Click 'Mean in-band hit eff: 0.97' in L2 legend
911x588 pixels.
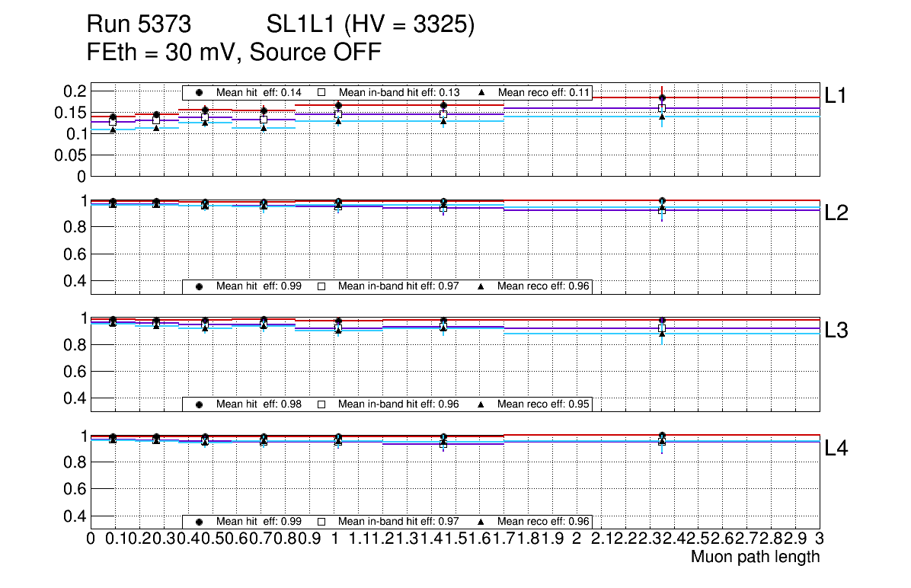[398, 286]
